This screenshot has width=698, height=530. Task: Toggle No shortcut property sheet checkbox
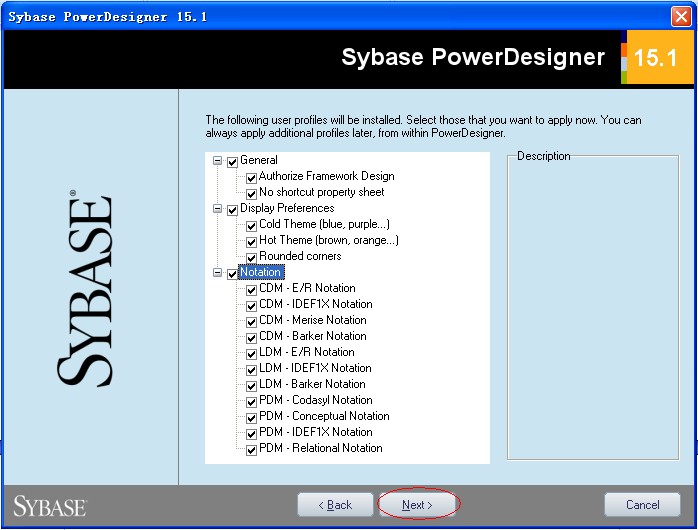[x=252, y=193]
